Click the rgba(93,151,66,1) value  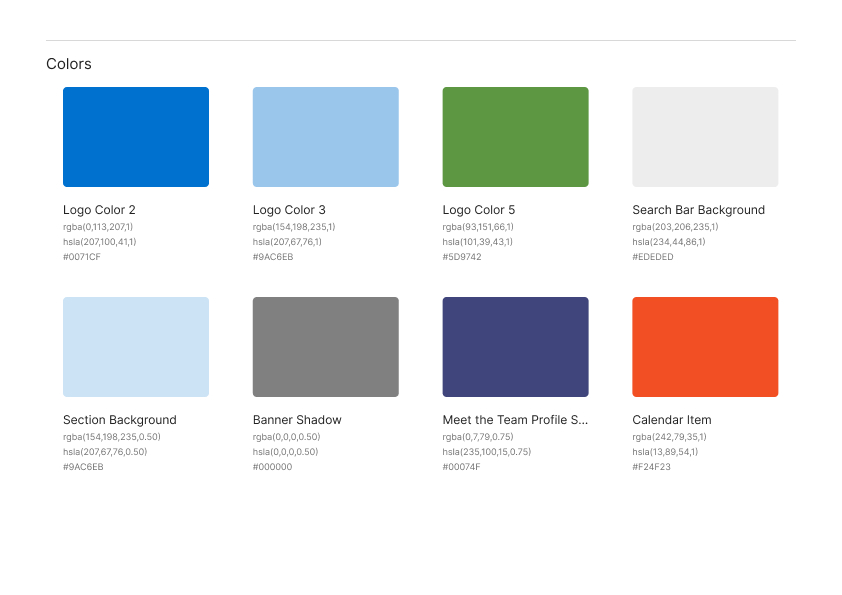tap(478, 227)
